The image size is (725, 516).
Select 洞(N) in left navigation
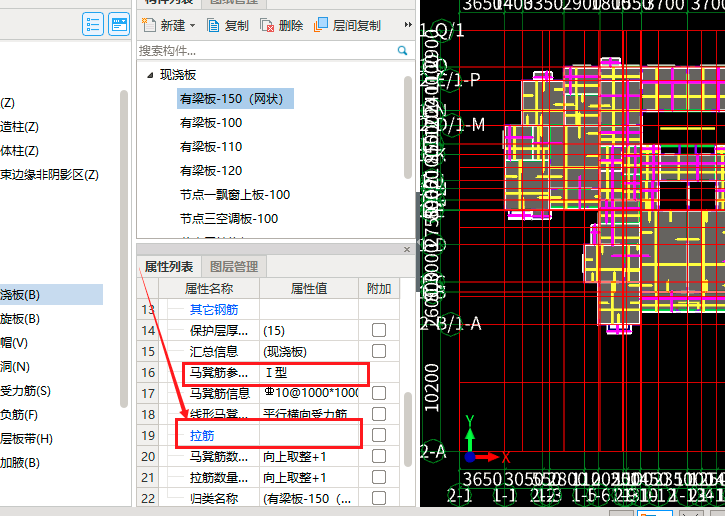15,367
